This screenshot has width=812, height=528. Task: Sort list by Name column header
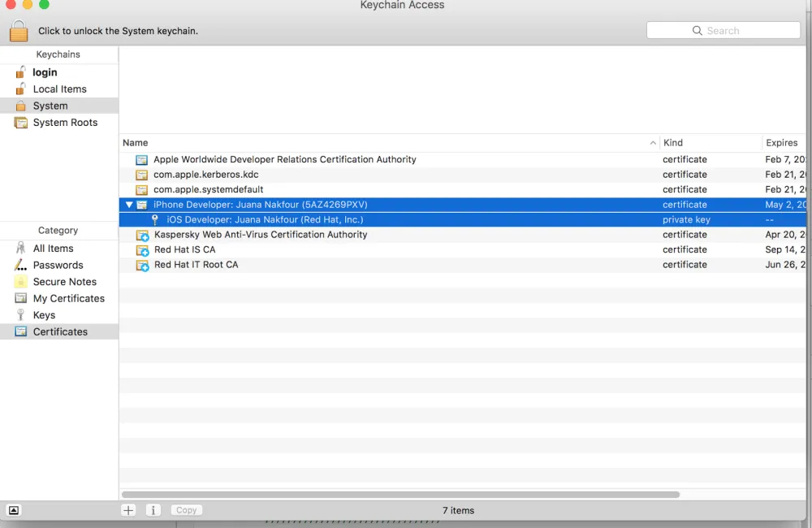[389, 143]
